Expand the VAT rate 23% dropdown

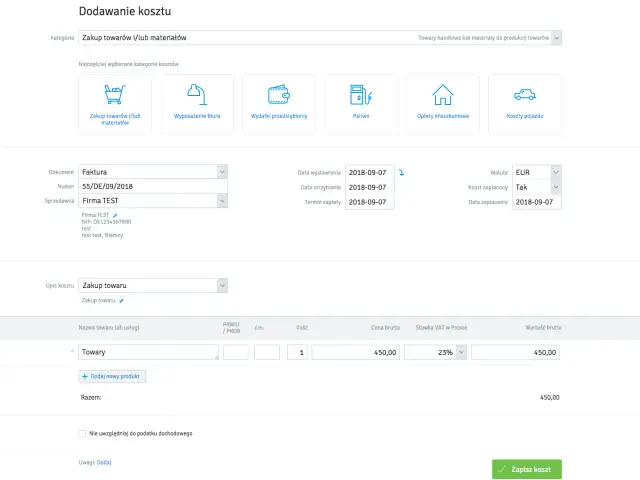pyautogui.click(x=460, y=353)
